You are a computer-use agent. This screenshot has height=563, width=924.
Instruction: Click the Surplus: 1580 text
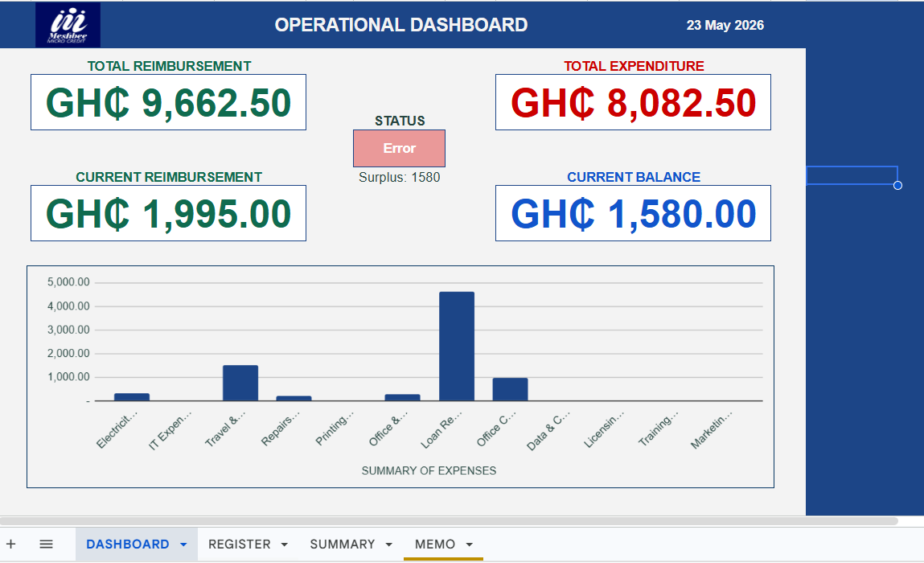coord(399,178)
